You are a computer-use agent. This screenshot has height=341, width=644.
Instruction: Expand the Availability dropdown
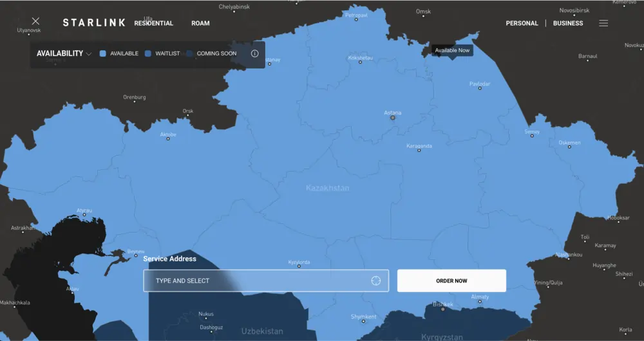point(64,53)
